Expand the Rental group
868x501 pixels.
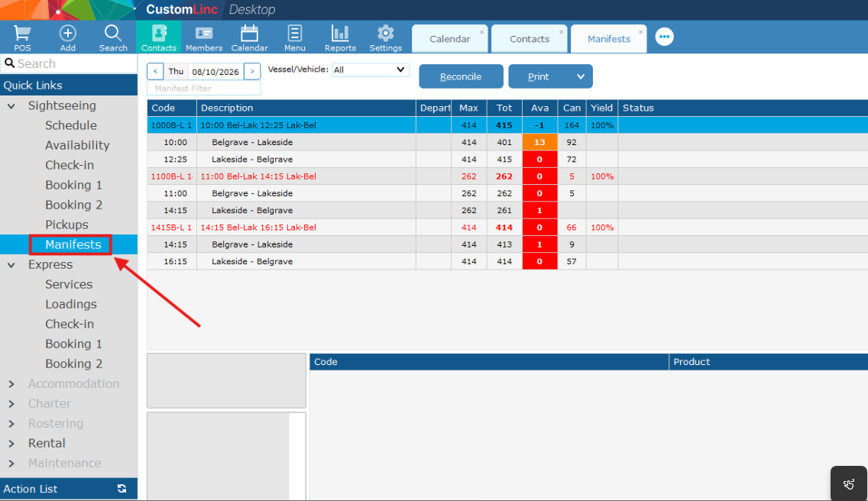point(11,444)
